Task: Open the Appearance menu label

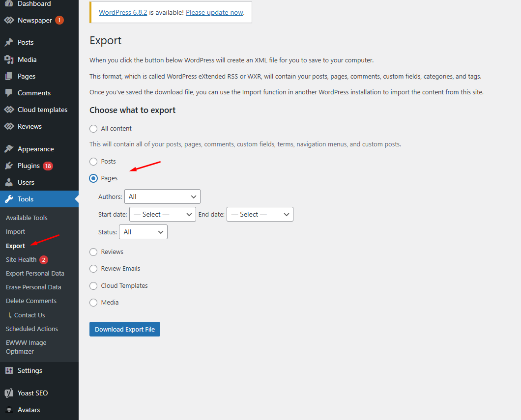Action: click(35, 149)
